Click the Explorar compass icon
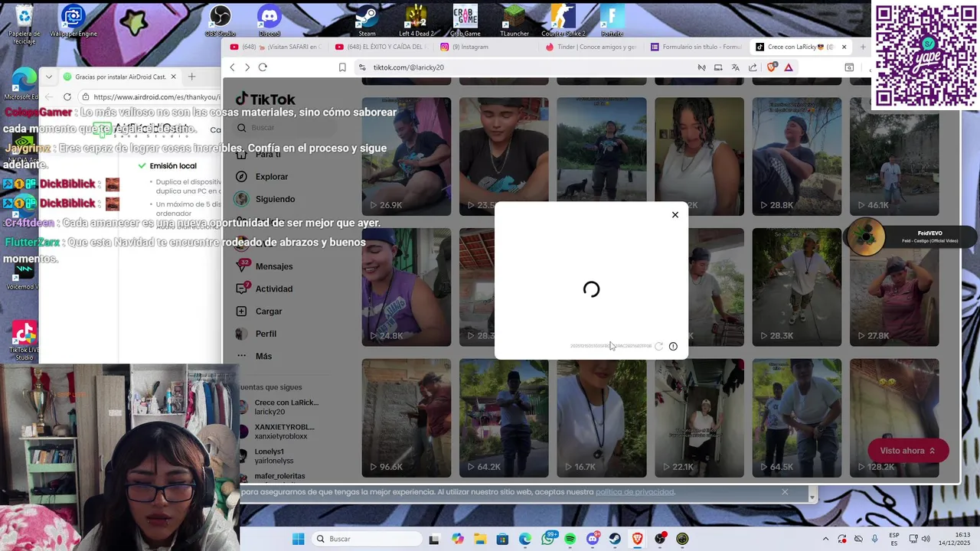Screen dimensions: 980x551 [241, 177]
